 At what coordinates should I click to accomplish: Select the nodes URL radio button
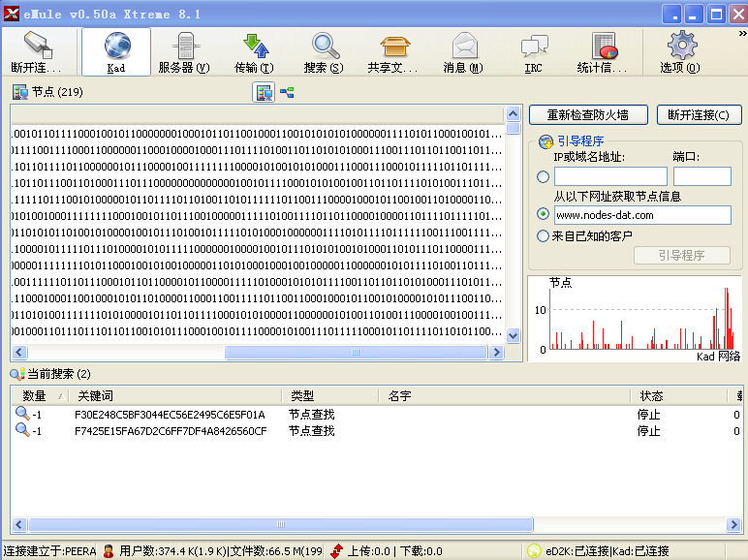[543, 214]
